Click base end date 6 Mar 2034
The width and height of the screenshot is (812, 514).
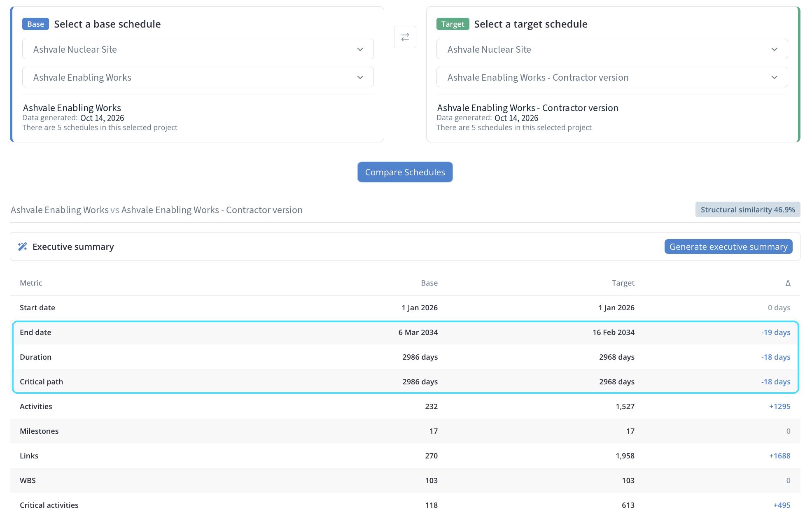(418, 332)
